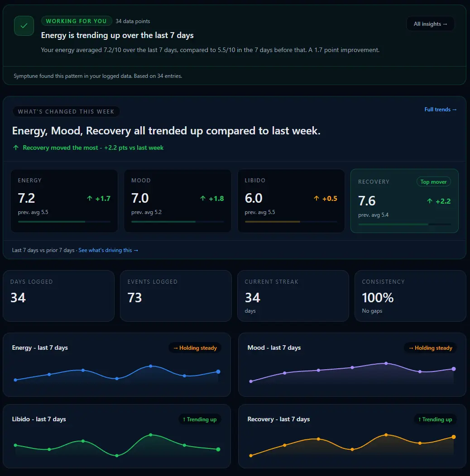Click the WORKING FOR YOU badge
Viewport: 470px width, 476px height.
coord(77,21)
